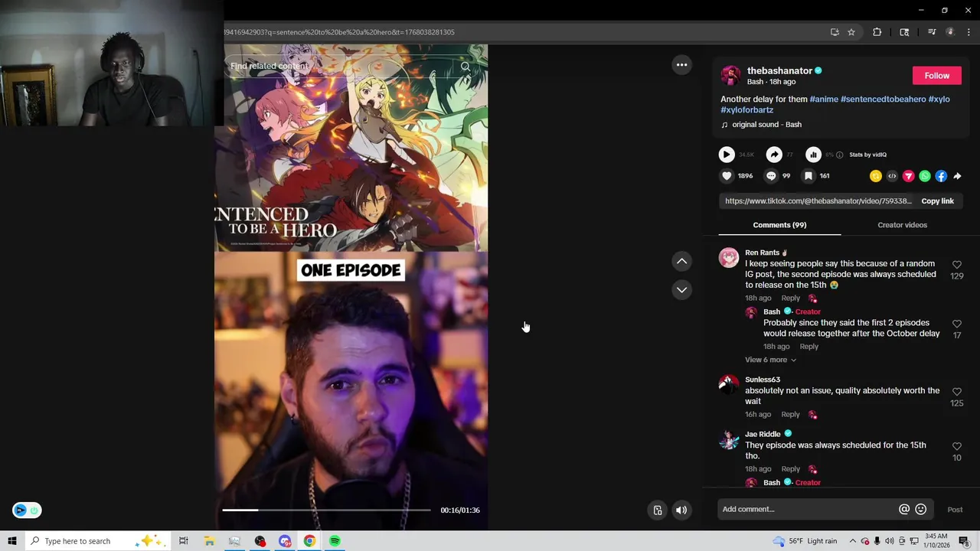Open the #sentencedtobeahero hashtag
The image size is (980, 551).
(883, 99)
